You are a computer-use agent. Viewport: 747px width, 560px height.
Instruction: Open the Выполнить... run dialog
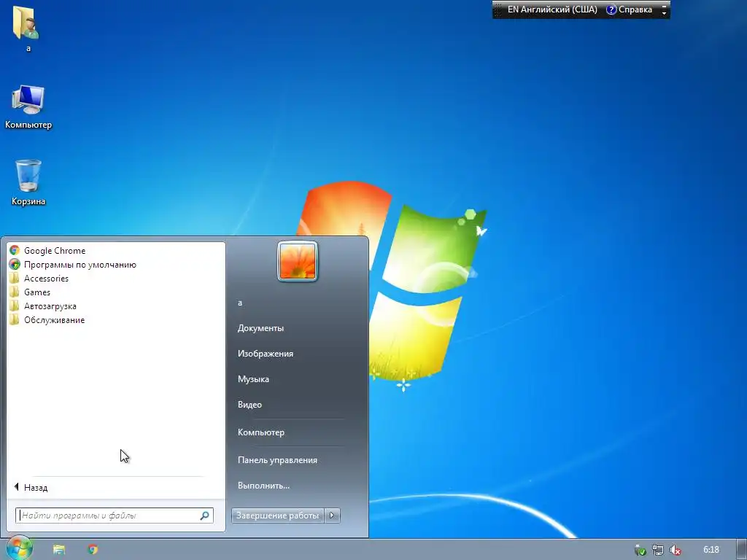click(263, 486)
